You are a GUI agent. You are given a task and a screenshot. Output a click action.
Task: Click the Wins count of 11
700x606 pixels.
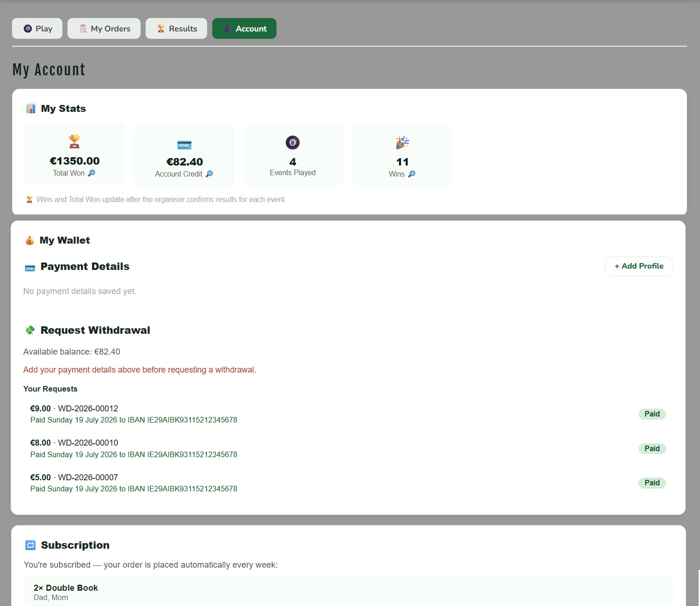pyautogui.click(x=402, y=162)
